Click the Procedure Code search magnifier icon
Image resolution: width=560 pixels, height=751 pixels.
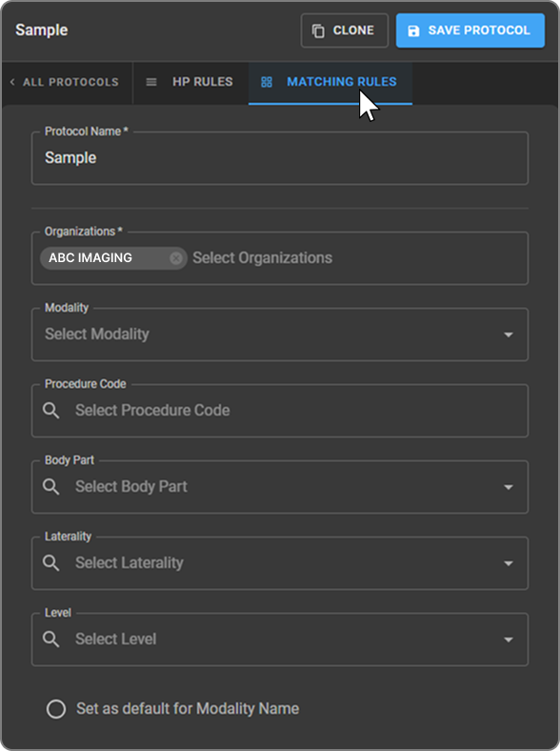51,411
